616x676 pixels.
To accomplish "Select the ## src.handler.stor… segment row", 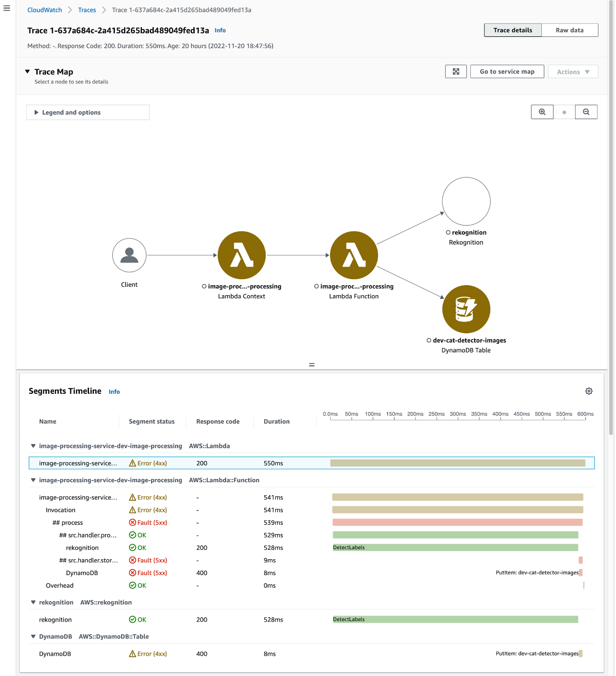I will [312, 560].
